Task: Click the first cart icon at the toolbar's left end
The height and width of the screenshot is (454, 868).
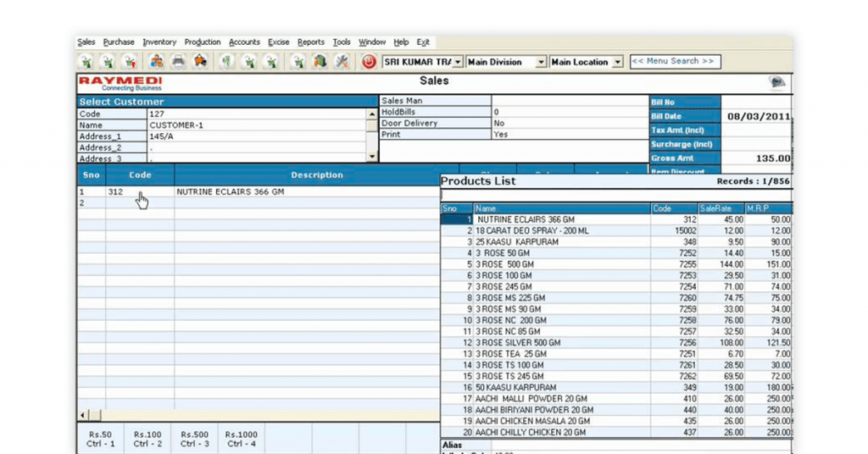Action: [x=86, y=61]
